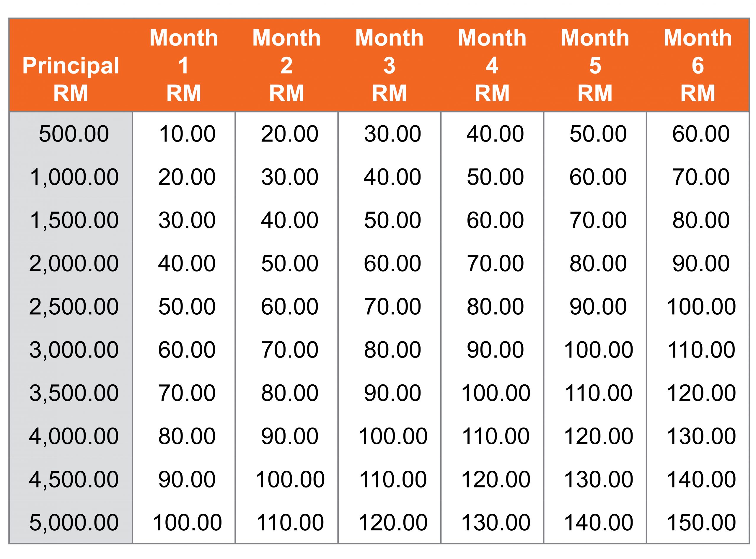Viewport: 756px width, 559px height.
Task: Click principal value 500.00
Action: tap(74, 134)
